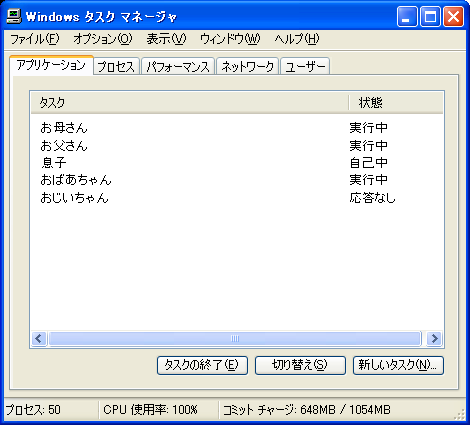Sort by the タスク column header
Screen dimensions: 470x425
(x=190, y=103)
